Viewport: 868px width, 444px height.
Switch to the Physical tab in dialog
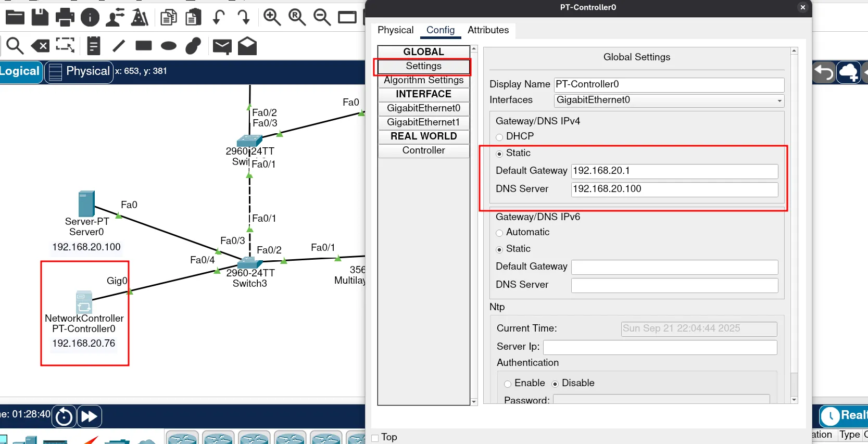pyautogui.click(x=395, y=30)
